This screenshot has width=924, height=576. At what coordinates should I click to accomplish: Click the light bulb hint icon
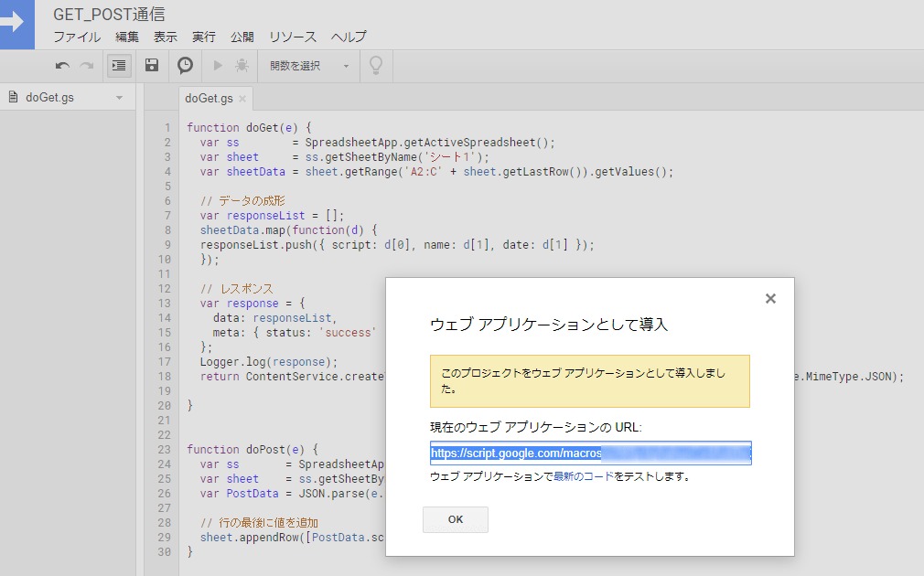coord(376,66)
